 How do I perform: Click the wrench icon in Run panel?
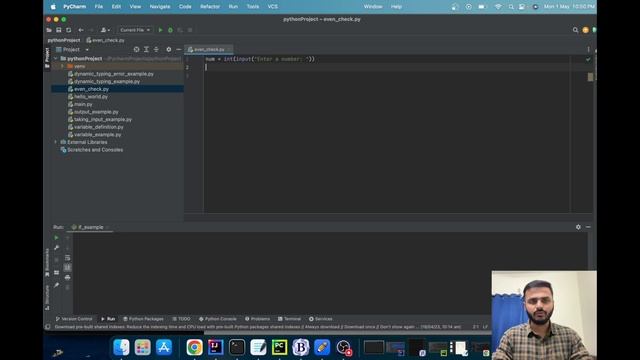pyautogui.click(x=56, y=247)
